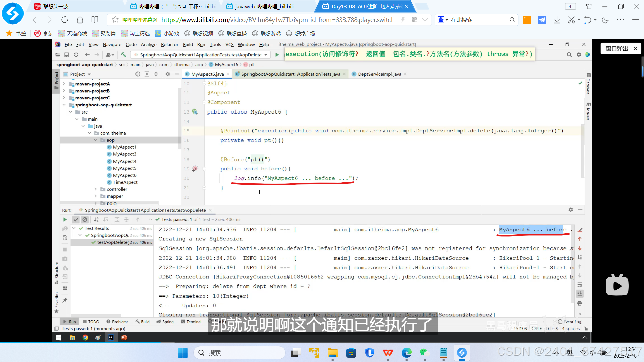Viewport: 644px width, 362px height.
Task: Click Select Opened File target icon in Project panel
Action: pyautogui.click(x=138, y=74)
